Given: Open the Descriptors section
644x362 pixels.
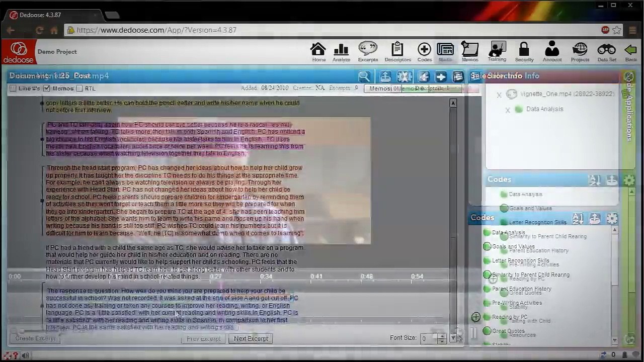Looking at the screenshot, I should (x=397, y=52).
